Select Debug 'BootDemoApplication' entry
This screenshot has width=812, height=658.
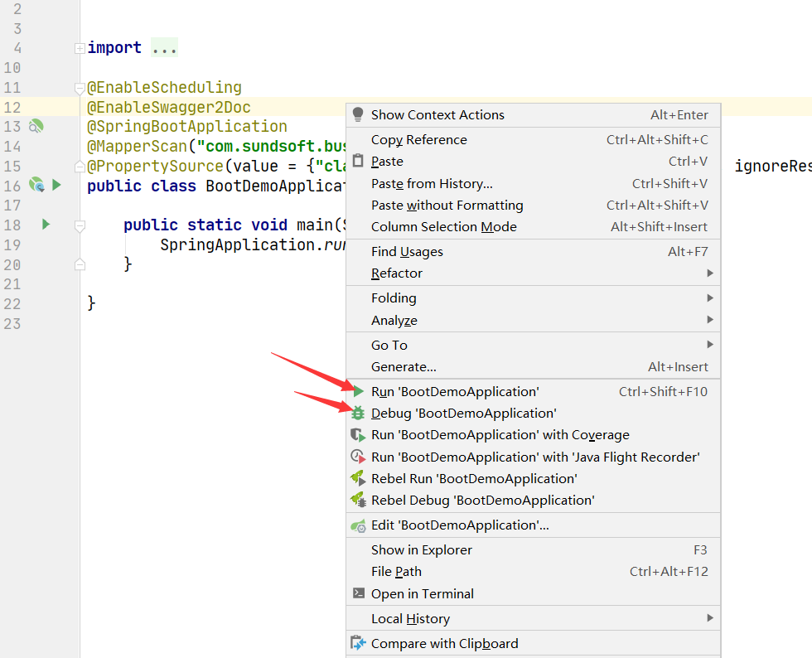tap(534, 414)
